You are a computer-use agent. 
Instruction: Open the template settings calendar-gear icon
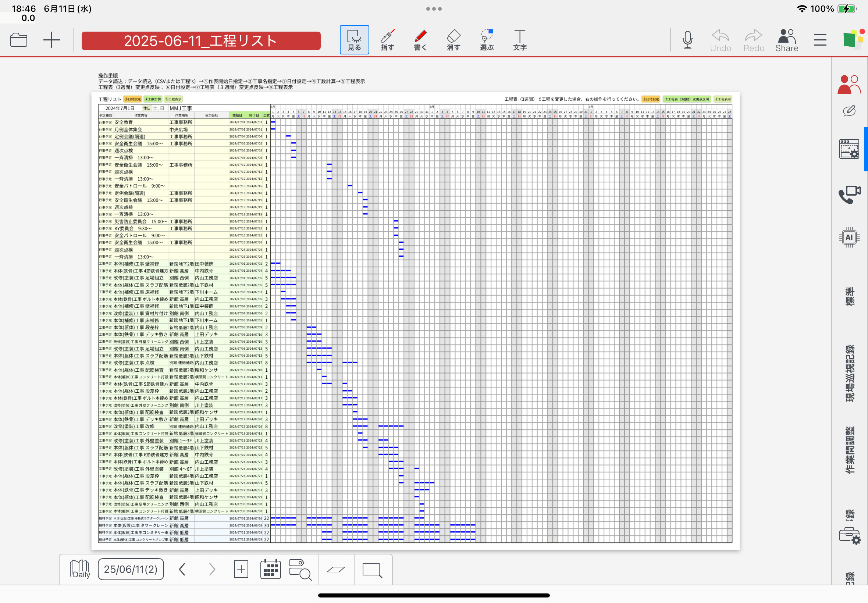[849, 149]
